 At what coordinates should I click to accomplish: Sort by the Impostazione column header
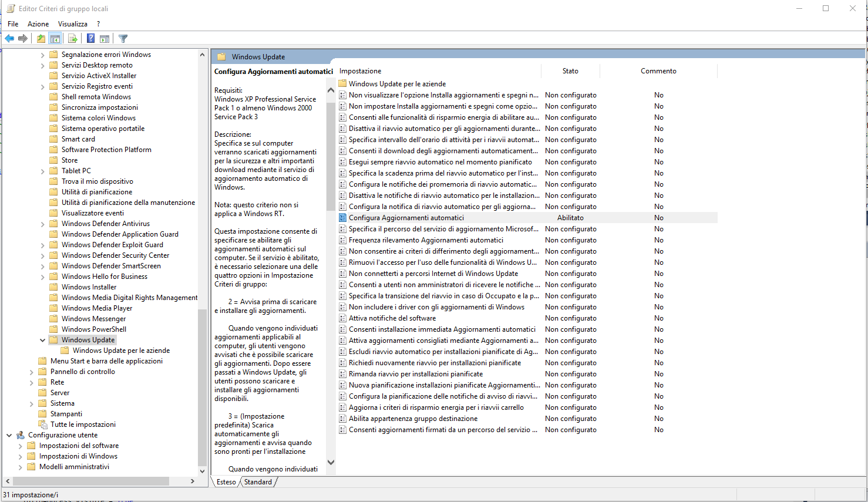point(360,71)
